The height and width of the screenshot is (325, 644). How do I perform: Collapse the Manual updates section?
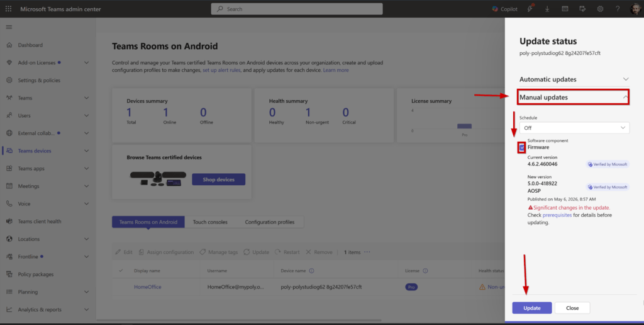[x=574, y=97]
